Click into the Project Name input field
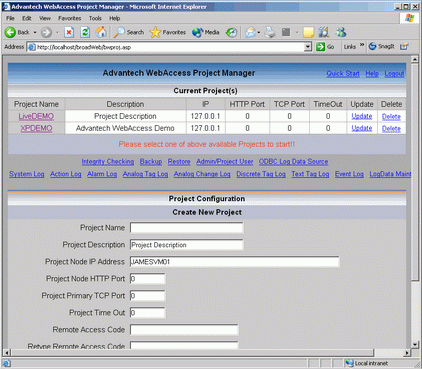Image resolution: width=422 pixels, height=369 pixels. point(186,228)
